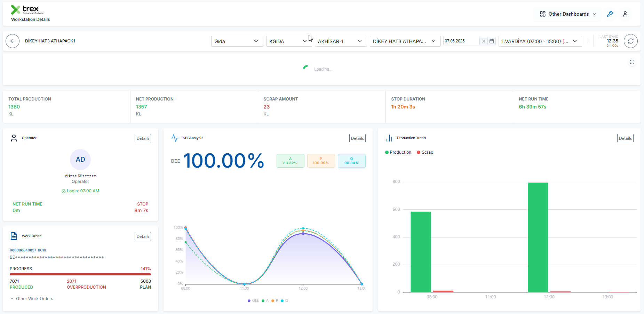Screen dimensions: 644x314
Task: Click DİKEY HAT3 ATHAPACK1 title
Action: [x=50, y=41]
